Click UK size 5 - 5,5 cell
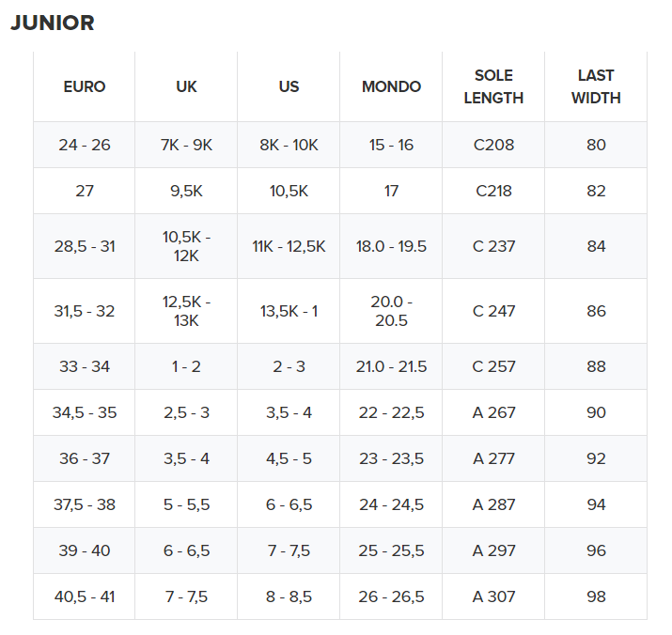 (186, 504)
